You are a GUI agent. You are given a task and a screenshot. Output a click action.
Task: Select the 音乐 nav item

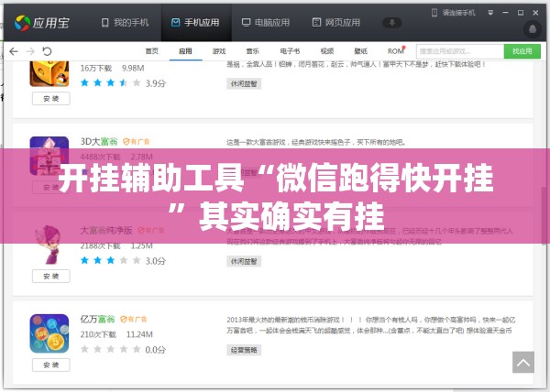252,51
